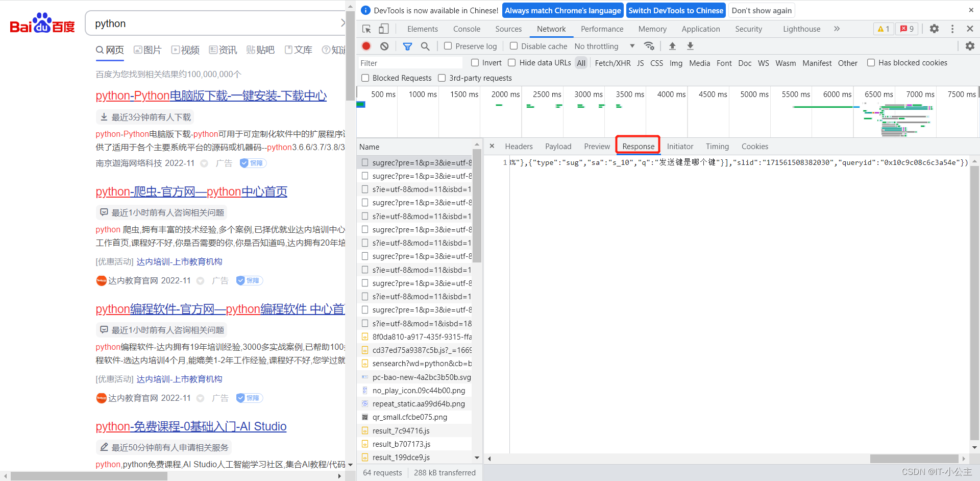Enable Disable cache checkbox
This screenshot has width=980, height=481.
[513, 46]
